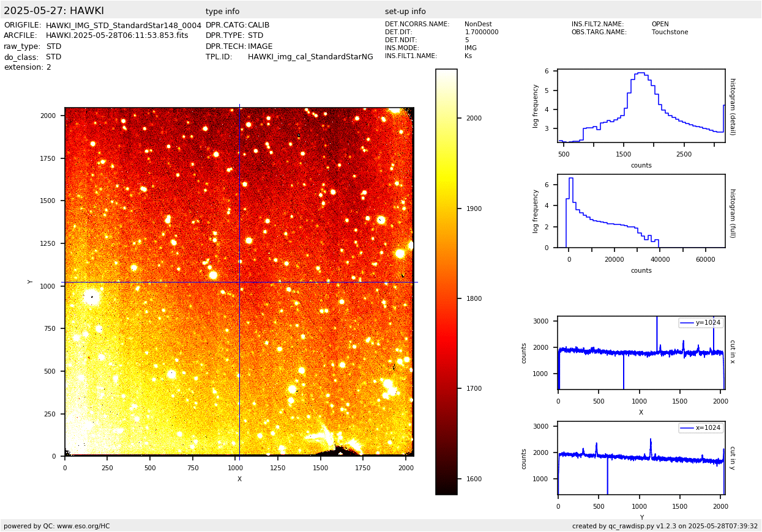
Task: Click the crosshair intersection in the detector image
Action: pos(239,282)
